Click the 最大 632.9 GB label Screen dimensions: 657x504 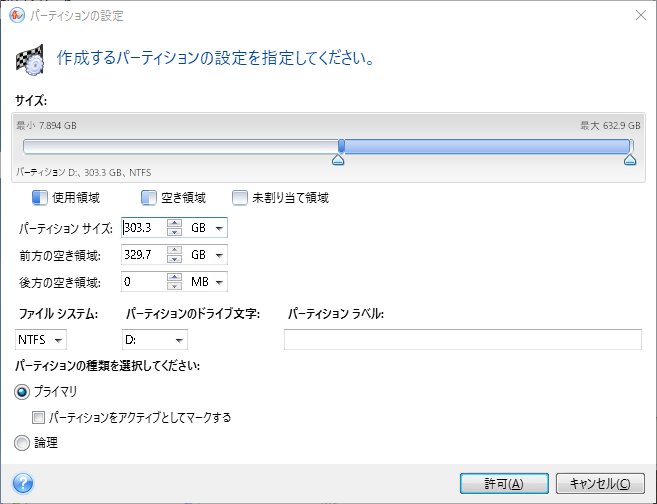[610, 125]
